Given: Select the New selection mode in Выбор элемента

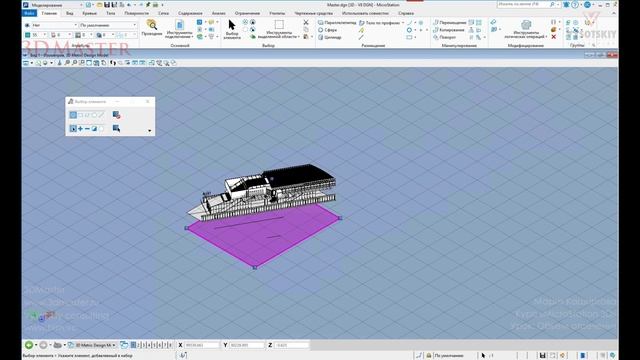Looking at the screenshot, I should [73, 129].
